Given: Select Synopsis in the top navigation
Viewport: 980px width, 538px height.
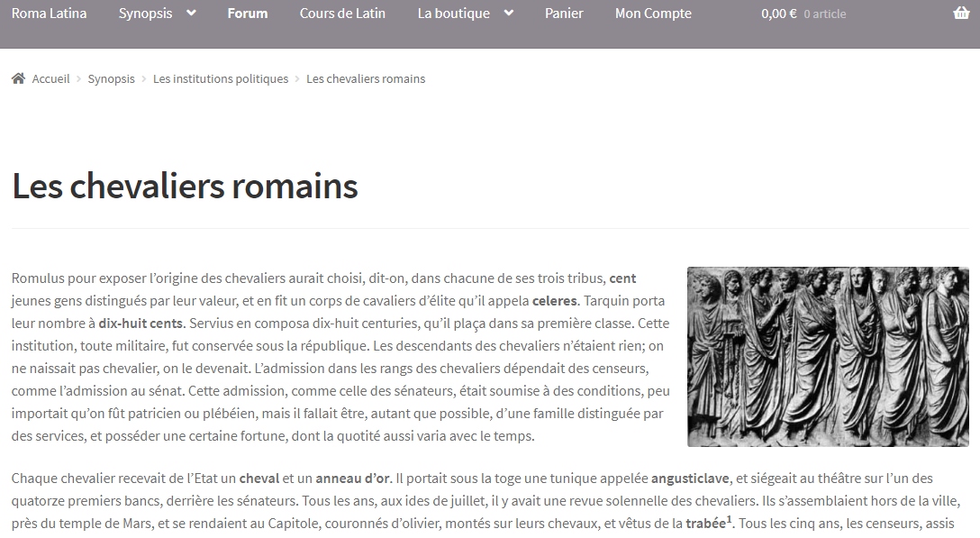Looking at the screenshot, I should (145, 14).
